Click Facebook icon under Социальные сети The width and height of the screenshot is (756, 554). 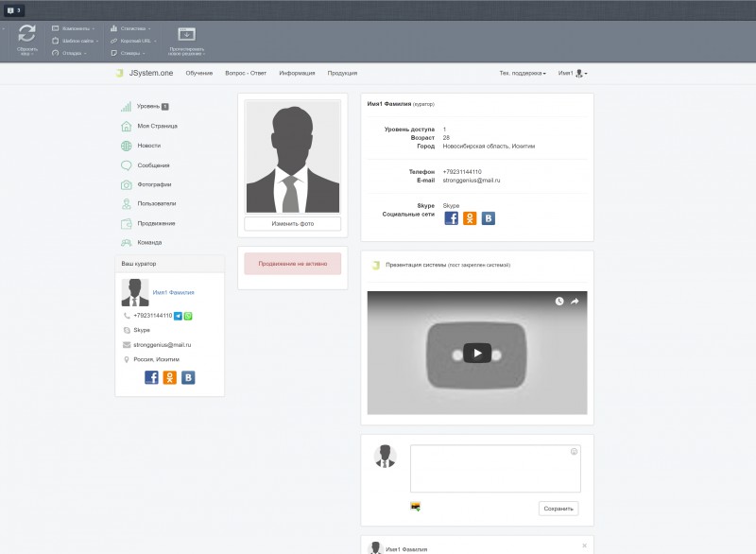point(452,218)
